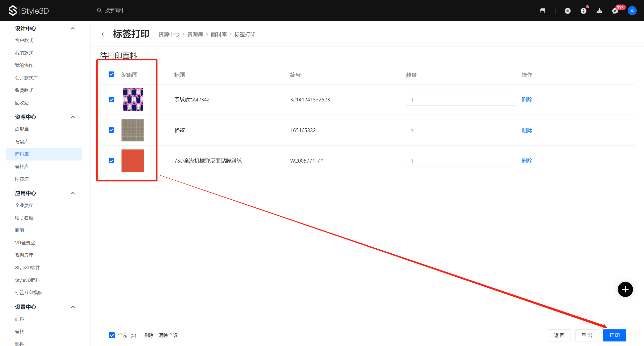The height and width of the screenshot is (346, 644).
Task: Delete the 格纹 row via 删除 link
Action: [527, 130]
